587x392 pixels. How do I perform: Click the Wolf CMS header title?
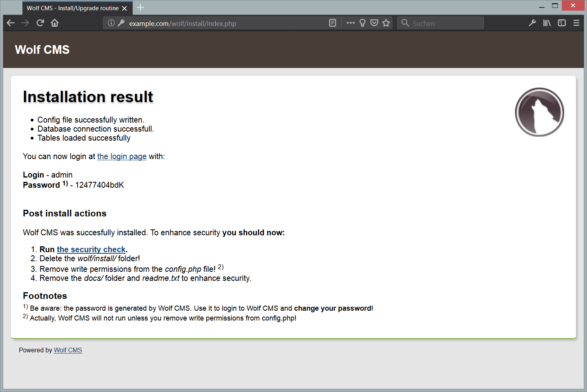(42, 49)
